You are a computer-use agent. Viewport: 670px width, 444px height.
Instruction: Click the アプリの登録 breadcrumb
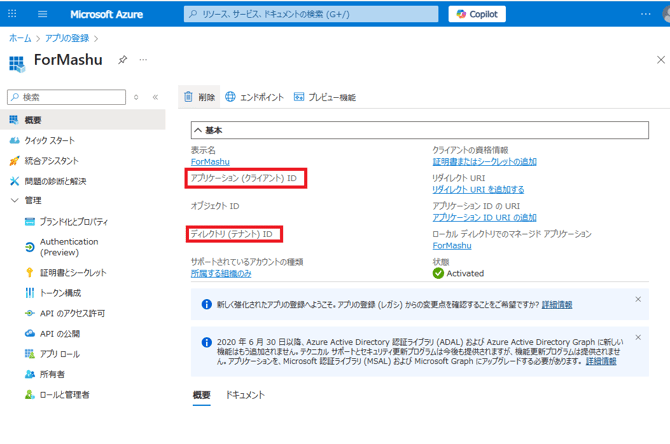click(x=67, y=37)
